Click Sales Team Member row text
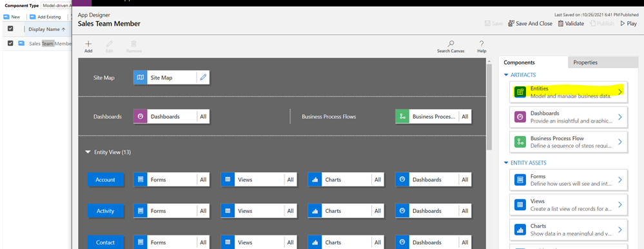This screenshot has height=249, width=644. pyautogui.click(x=50, y=44)
